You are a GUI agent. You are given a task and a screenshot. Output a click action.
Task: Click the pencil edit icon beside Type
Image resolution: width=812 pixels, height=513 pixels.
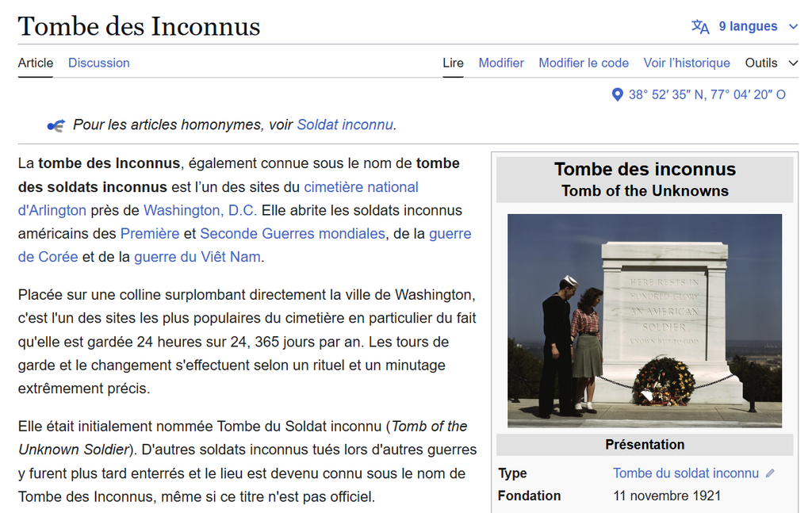(770, 473)
